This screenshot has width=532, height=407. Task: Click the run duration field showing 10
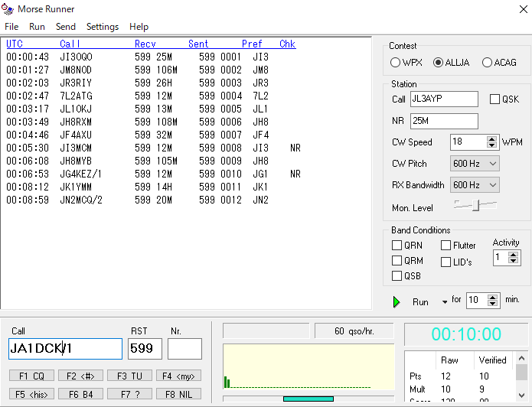(x=477, y=300)
